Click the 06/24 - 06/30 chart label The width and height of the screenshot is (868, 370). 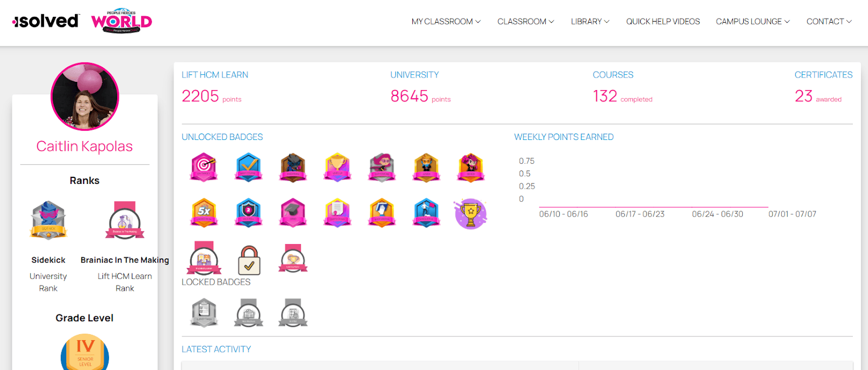(717, 214)
